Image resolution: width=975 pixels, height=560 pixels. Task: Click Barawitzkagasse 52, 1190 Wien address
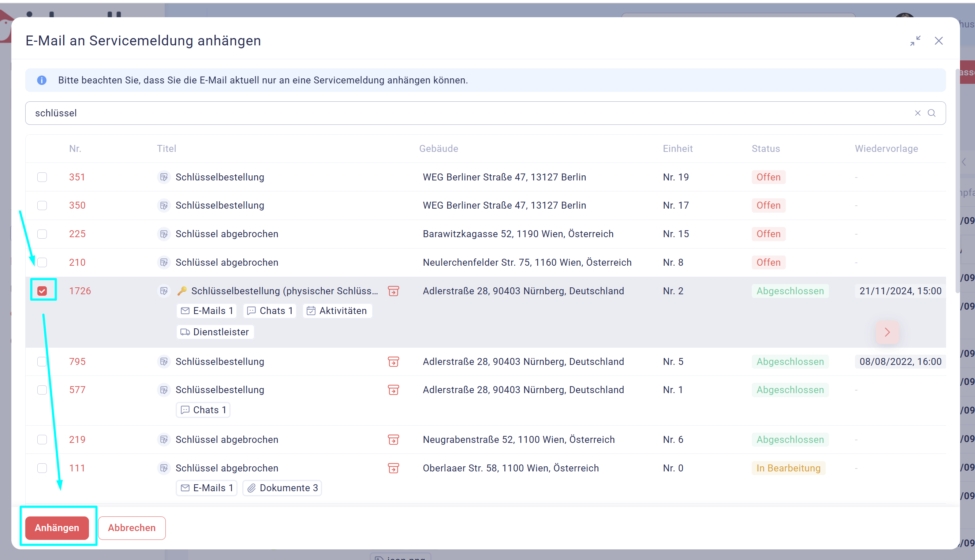coord(518,234)
